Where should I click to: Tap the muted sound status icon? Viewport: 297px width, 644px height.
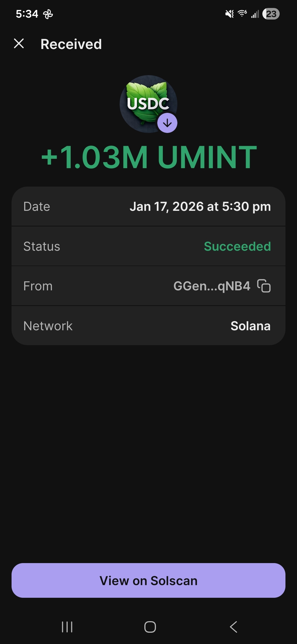229,14
